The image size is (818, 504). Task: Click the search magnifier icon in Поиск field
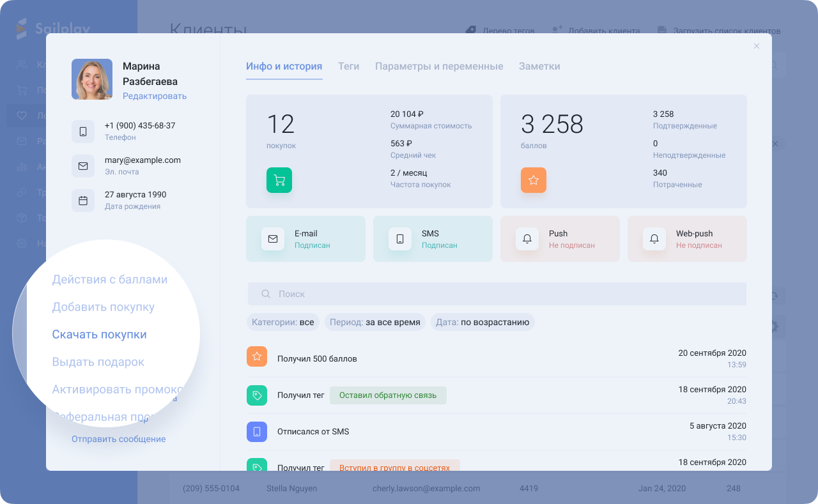point(266,294)
